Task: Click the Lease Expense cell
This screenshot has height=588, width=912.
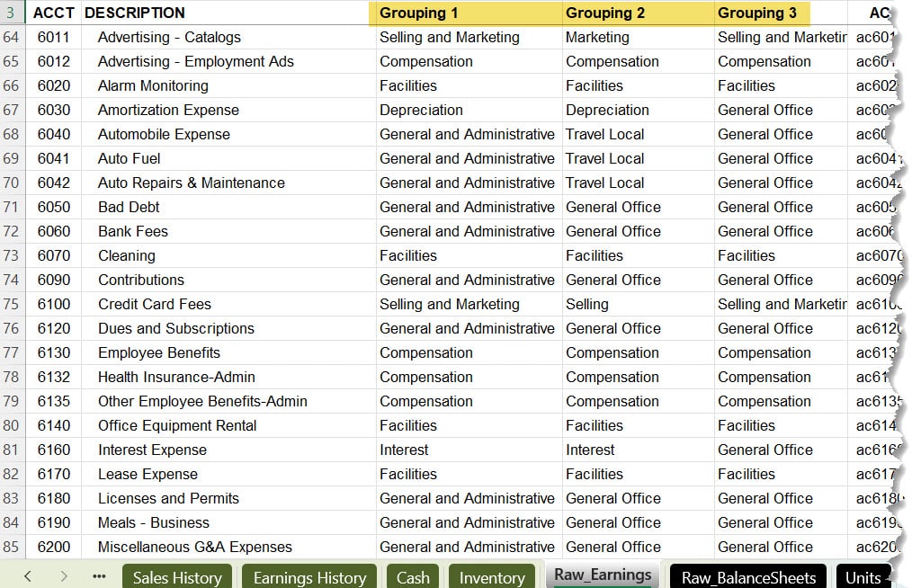Action: [228, 474]
